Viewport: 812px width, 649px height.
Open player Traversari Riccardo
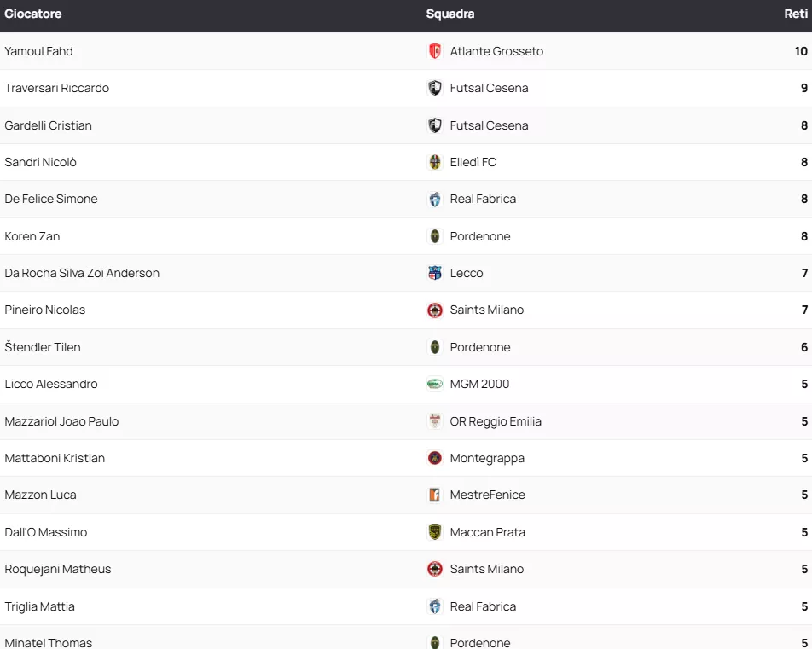pyautogui.click(x=56, y=88)
